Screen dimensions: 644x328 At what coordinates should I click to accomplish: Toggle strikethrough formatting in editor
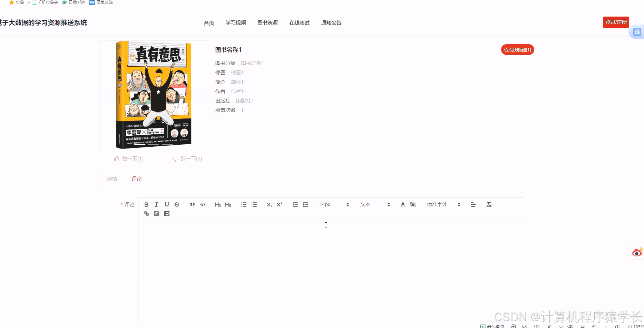coord(177,204)
